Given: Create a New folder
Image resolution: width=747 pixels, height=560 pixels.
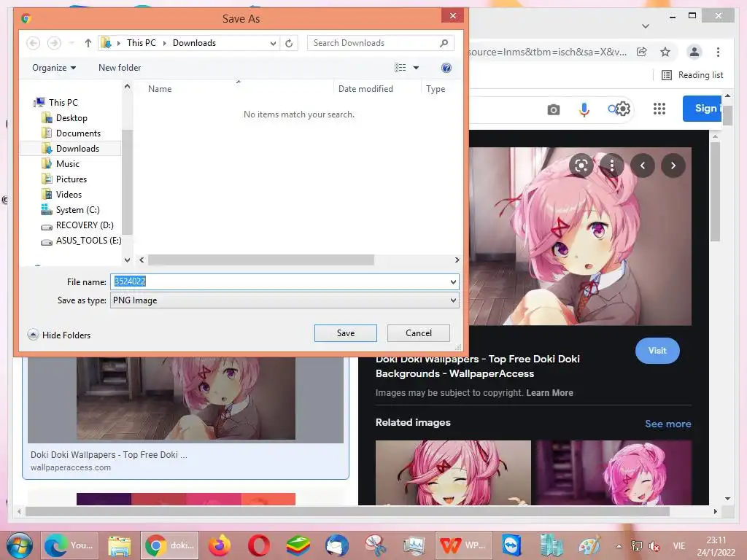Looking at the screenshot, I should (x=120, y=68).
